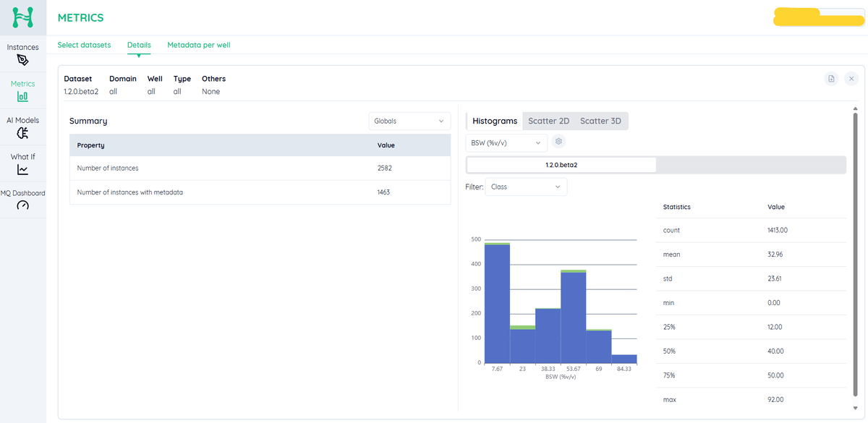Open the MQ Dashboard sidebar section
This screenshot has width=868, height=423.
pyautogui.click(x=23, y=200)
